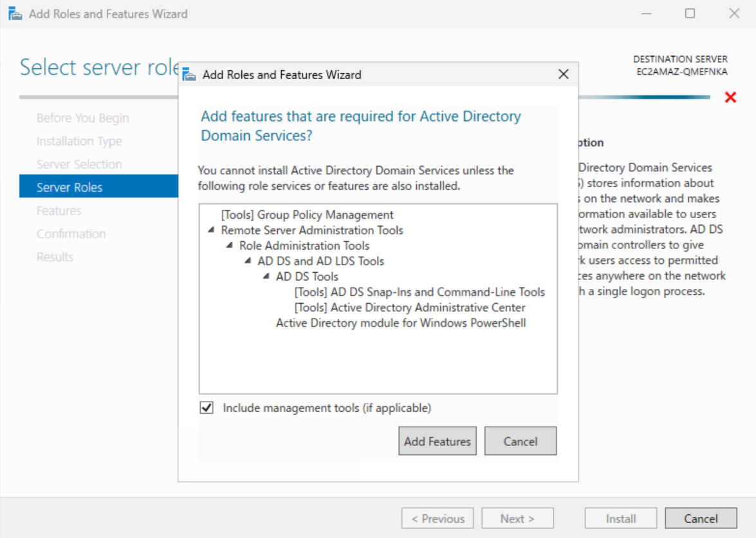
Task: Cancel the main wizard at bottom
Action: 701,519
